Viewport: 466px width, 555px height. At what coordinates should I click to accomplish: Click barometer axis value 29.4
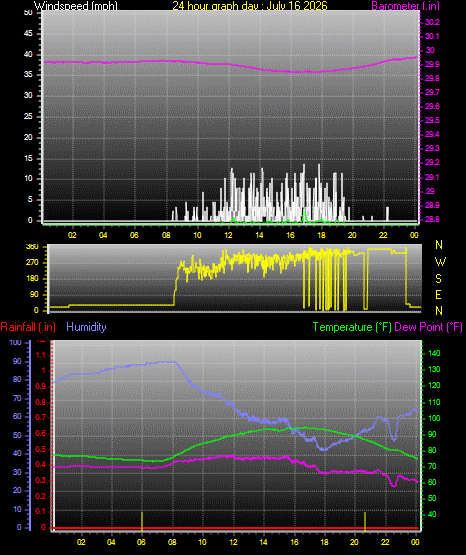pos(432,134)
